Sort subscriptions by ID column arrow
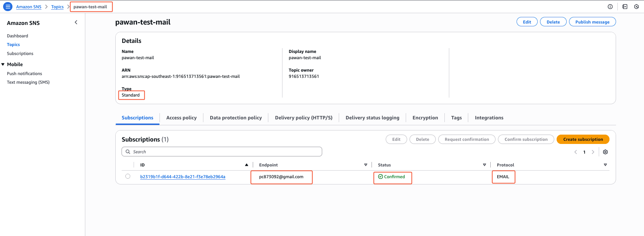Screen dimensions: 644x236 (247, 165)
